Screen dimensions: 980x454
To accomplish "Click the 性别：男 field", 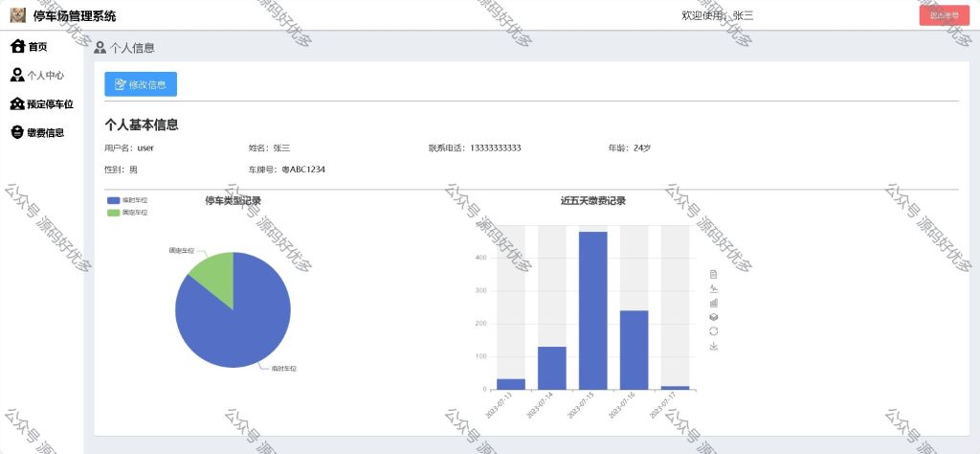I will [122, 170].
